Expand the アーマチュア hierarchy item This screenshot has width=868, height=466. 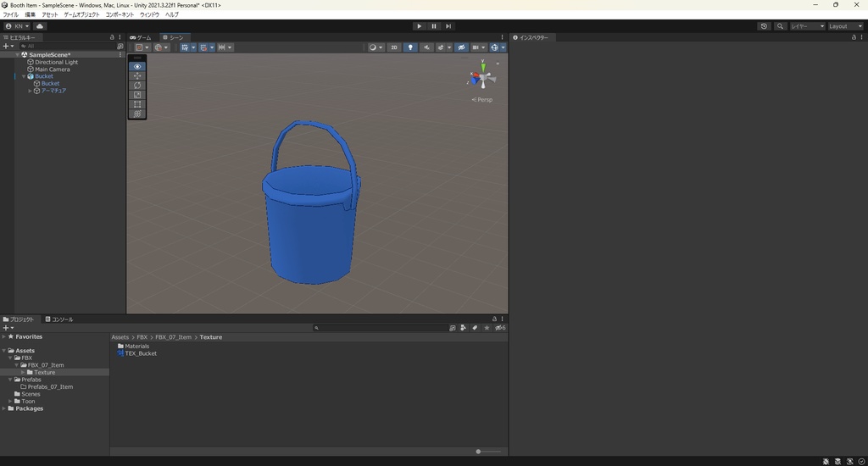point(31,91)
